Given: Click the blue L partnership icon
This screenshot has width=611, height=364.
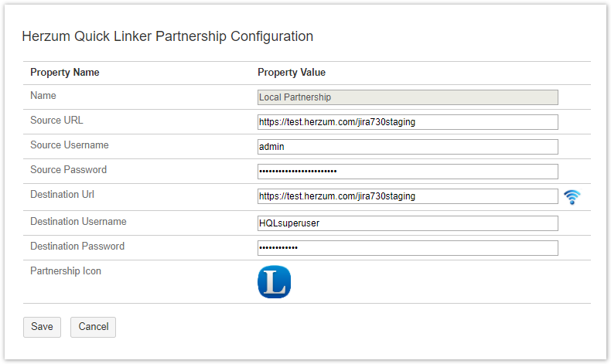Looking at the screenshot, I should pyautogui.click(x=274, y=282).
